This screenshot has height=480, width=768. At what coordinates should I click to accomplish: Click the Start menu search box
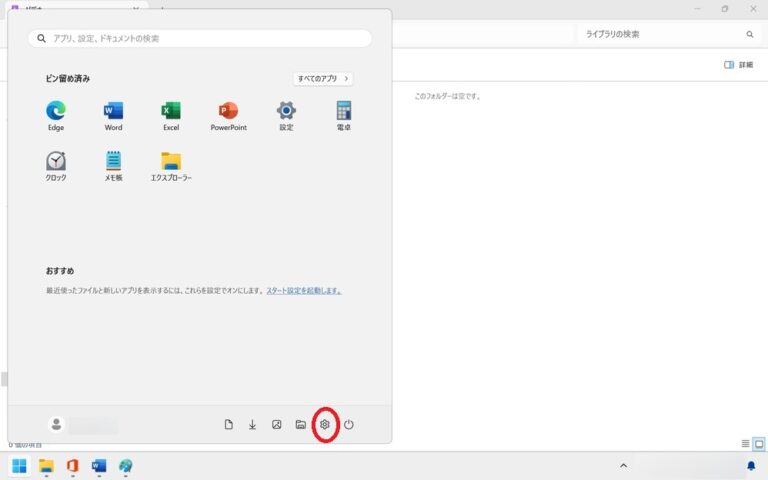pos(200,38)
